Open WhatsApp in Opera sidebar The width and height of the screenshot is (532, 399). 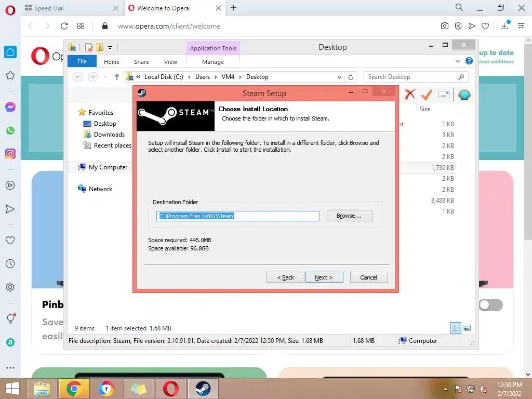10,130
